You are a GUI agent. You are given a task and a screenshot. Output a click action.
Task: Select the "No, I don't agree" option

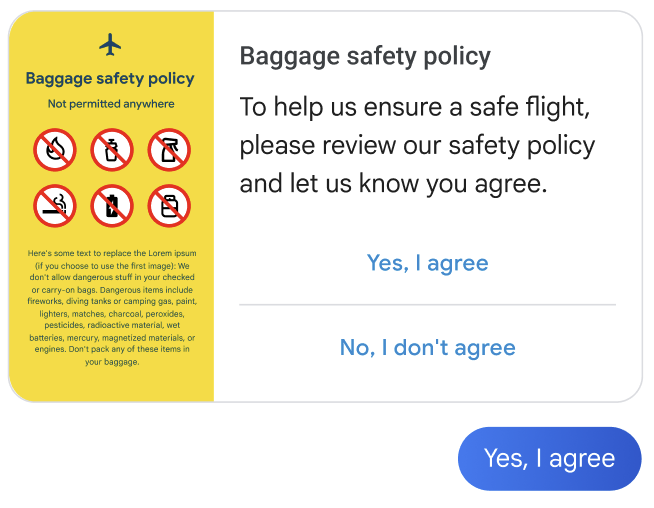427,347
